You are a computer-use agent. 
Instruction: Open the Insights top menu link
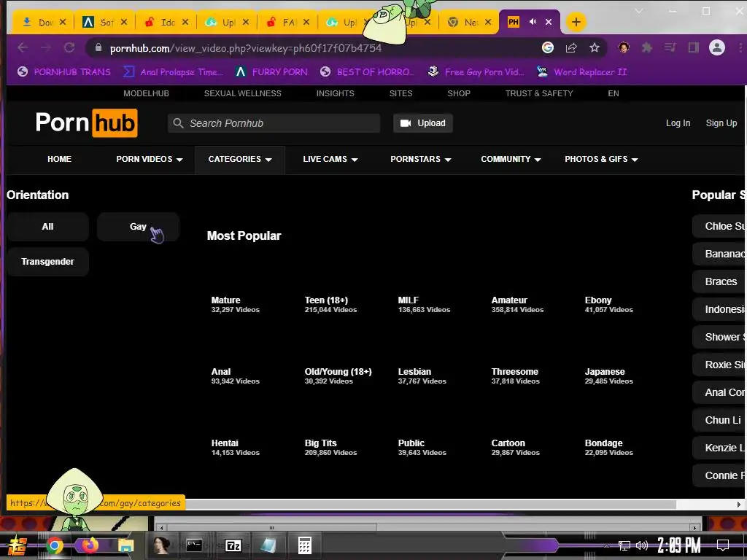336,93
